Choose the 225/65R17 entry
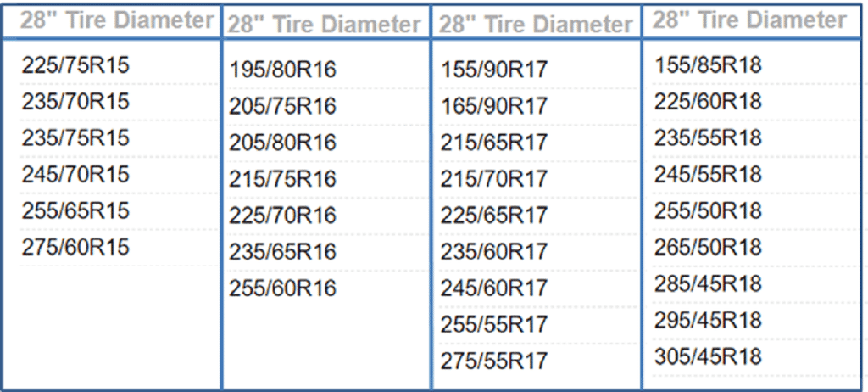 494,216
